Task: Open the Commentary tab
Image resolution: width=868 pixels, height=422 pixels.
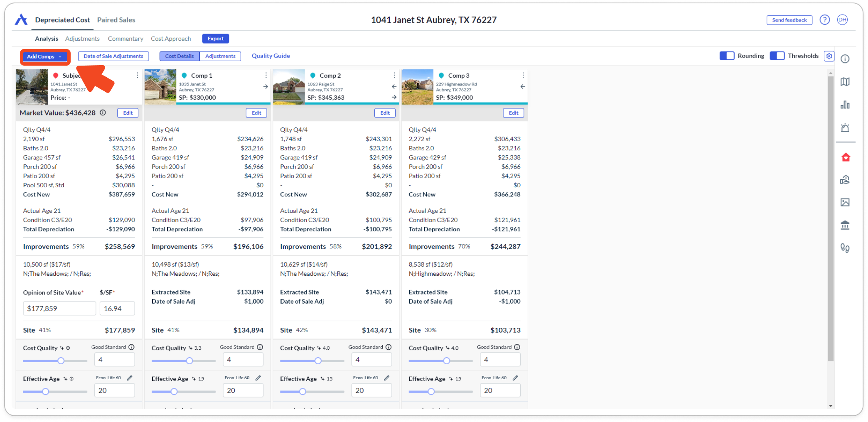Action: (125, 39)
